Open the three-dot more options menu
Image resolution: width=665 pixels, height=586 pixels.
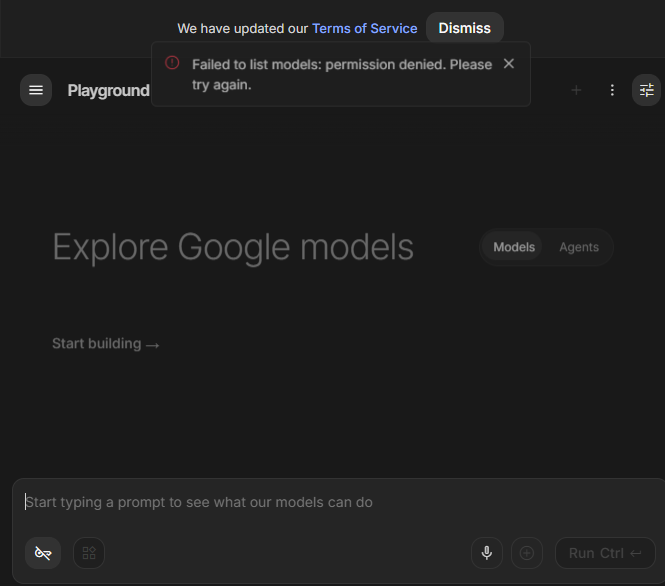click(612, 90)
